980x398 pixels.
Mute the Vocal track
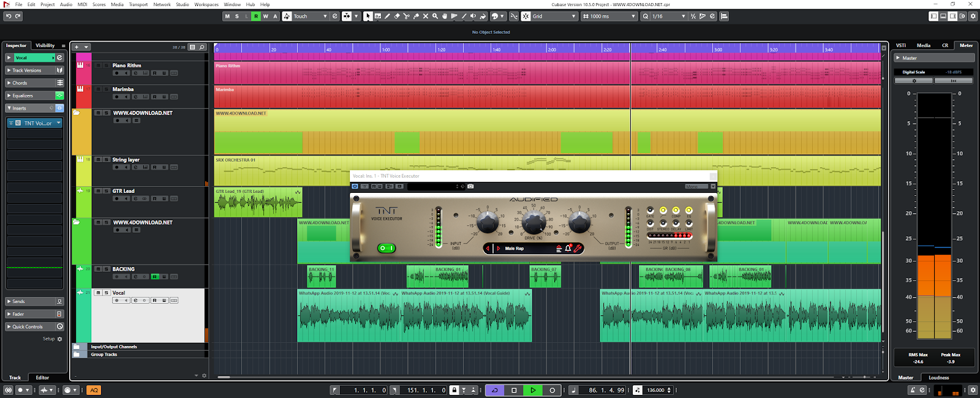(98, 293)
